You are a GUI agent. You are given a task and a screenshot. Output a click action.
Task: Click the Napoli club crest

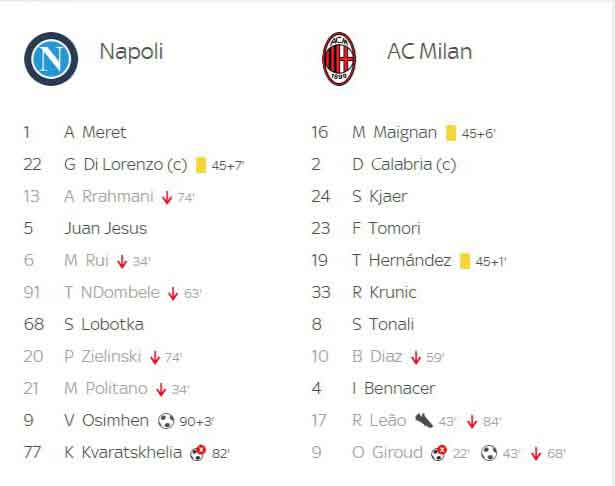pos(51,59)
